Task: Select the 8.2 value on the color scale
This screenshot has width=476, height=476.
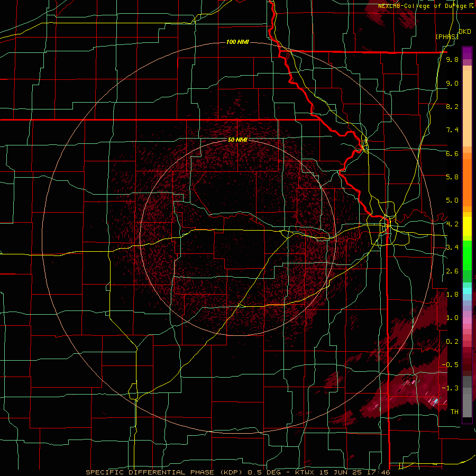Action: coord(452,106)
